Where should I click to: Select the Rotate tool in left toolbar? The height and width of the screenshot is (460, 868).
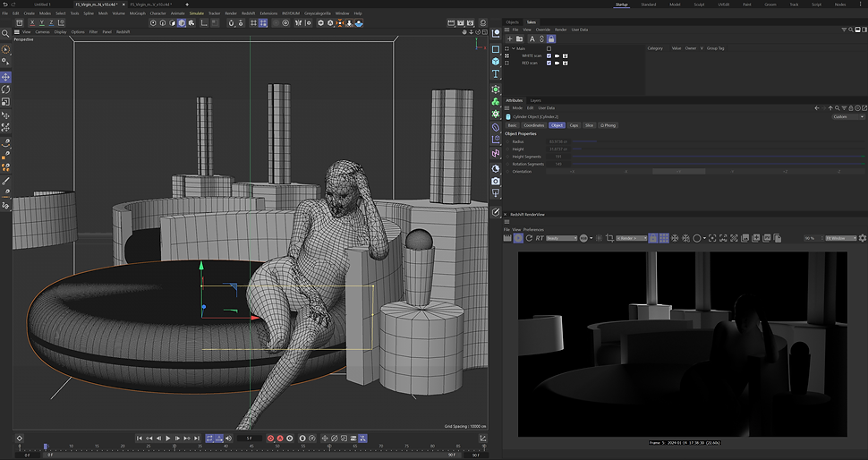point(5,89)
